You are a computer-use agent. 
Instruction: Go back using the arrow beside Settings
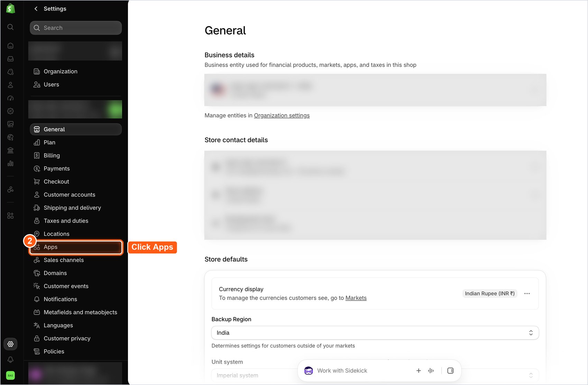pos(36,9)
